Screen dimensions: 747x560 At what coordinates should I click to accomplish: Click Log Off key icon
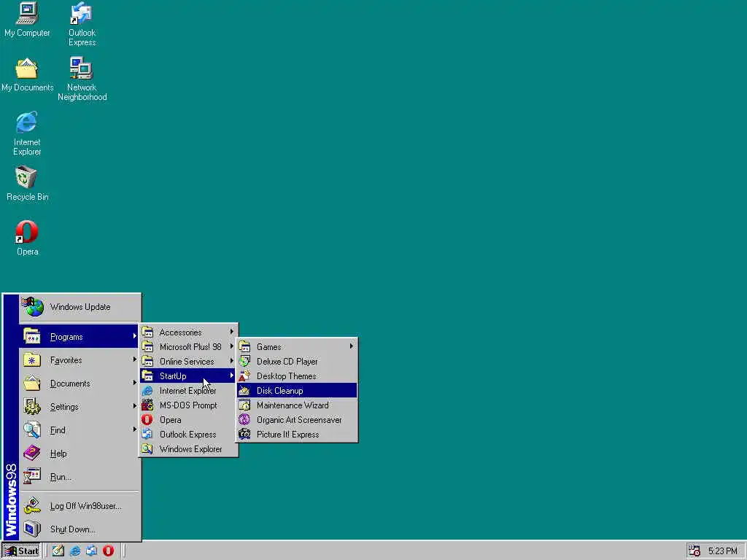[32, 506]
